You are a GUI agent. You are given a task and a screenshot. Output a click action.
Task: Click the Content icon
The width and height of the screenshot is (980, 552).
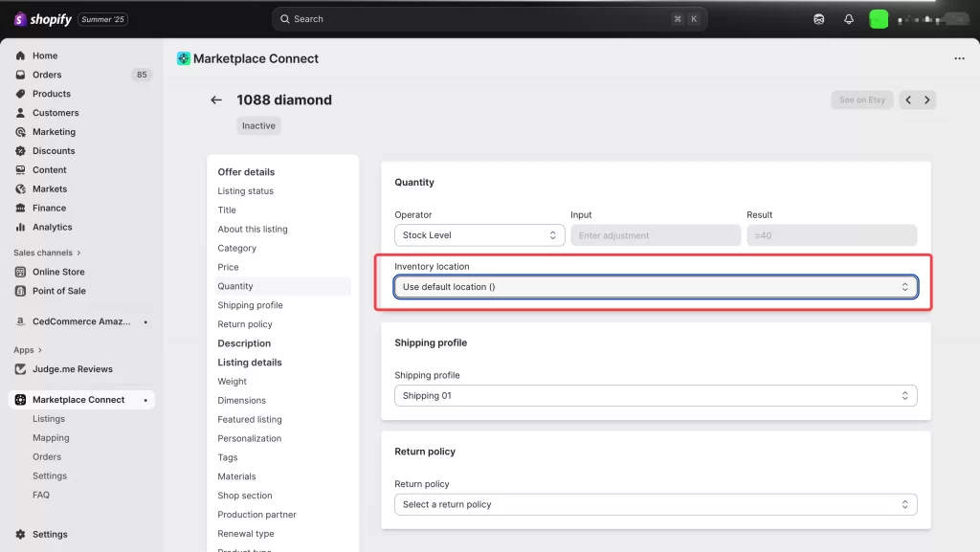point(21,170)
